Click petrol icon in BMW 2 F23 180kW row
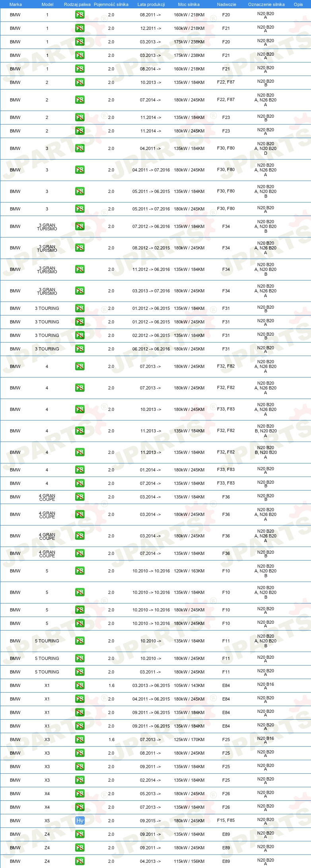311x868 pixels. coord(80,131)
